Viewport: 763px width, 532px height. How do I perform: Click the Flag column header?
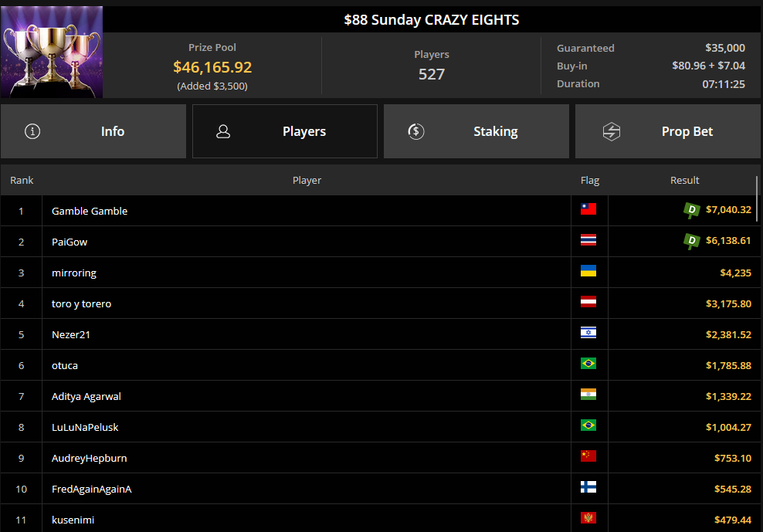590,180
